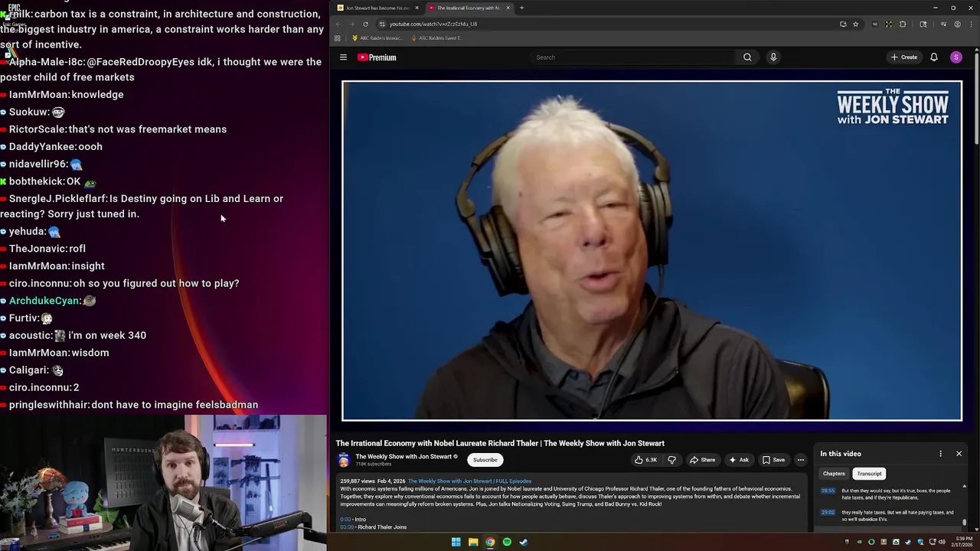Image resolution: width=980 pixels, height=551 pixels.
Task: Click chat username SnergleJ.Pickleflarf
Action: click(57, 198)
